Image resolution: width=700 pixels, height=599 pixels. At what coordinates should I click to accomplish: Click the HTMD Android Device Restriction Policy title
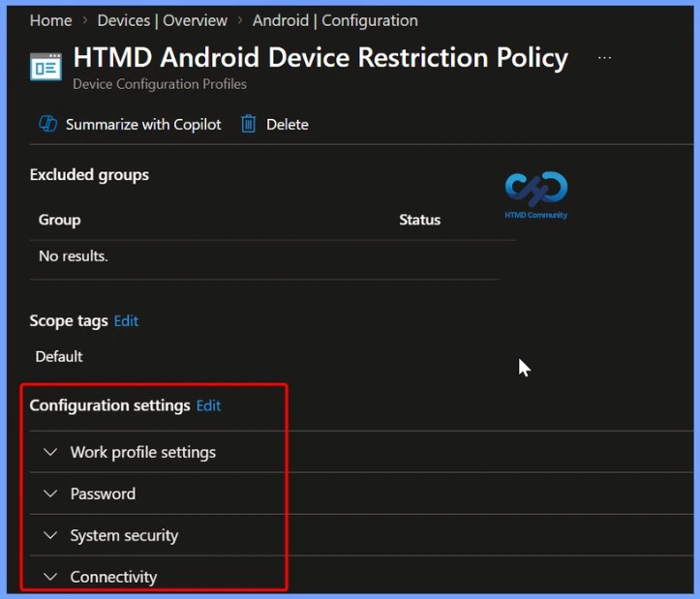320,58
